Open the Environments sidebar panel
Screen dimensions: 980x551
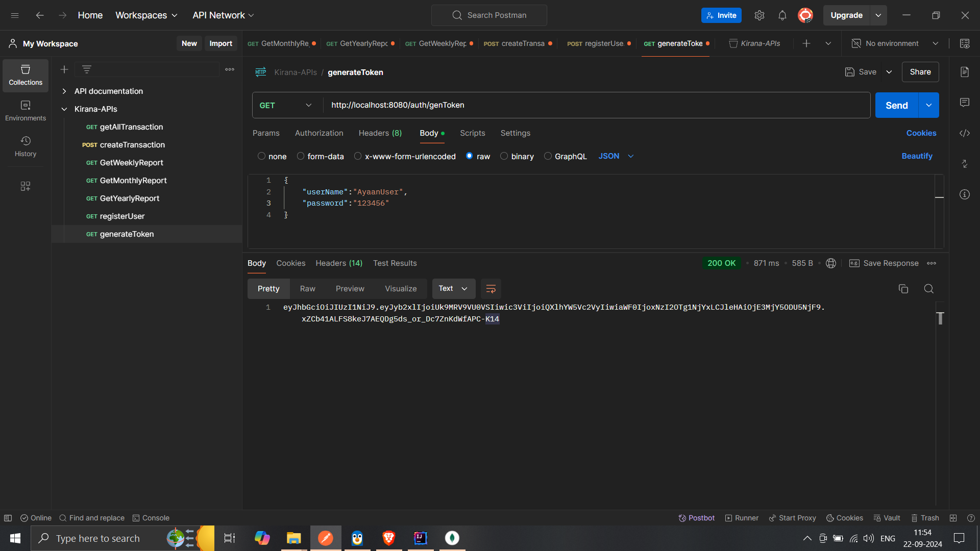[x=26, y=111]
